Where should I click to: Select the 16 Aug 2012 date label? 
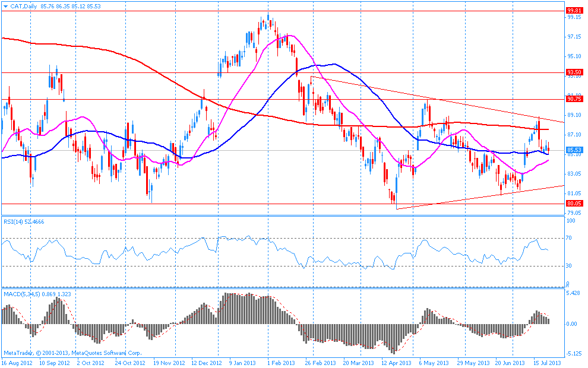point(17,363)
